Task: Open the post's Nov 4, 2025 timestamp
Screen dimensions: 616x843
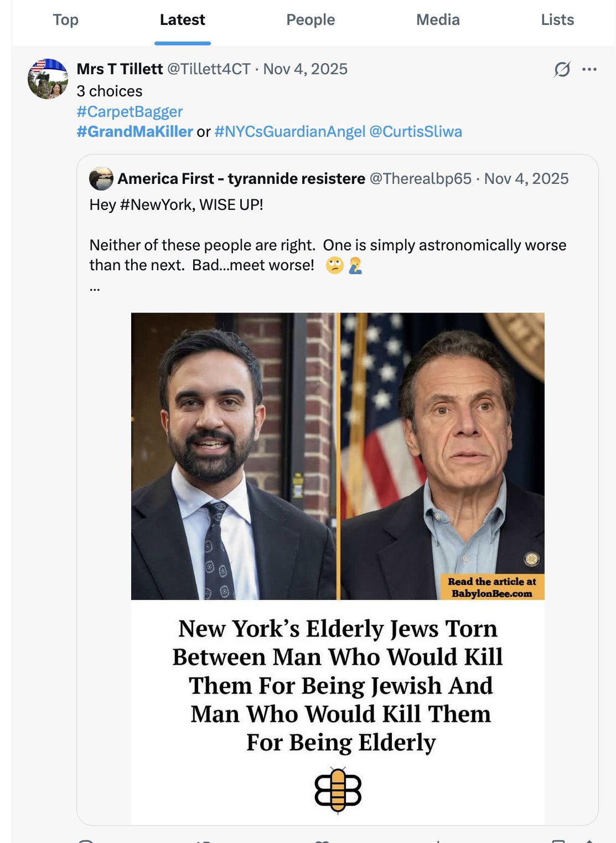Action: pyautogui.click(x=305, y=69)
